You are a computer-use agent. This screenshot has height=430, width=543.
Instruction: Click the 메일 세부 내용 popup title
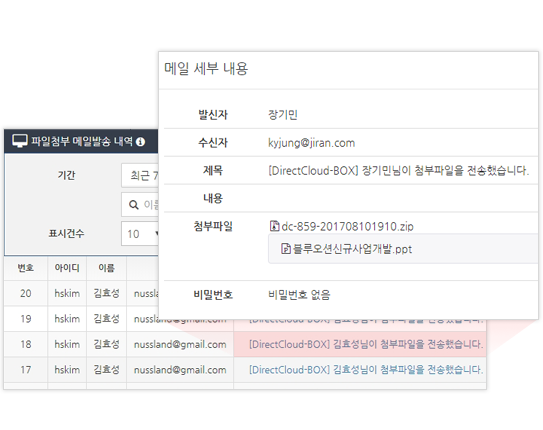(x=206, y=68)
